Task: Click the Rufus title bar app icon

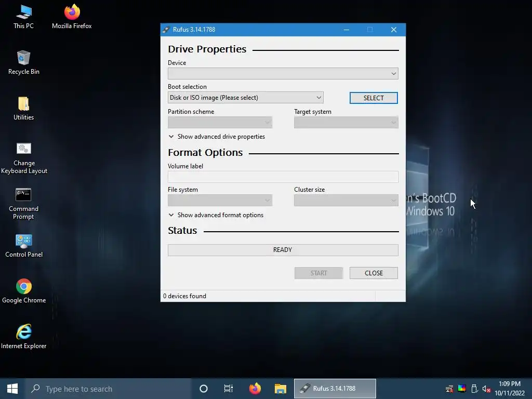Action: click(166, 30)
